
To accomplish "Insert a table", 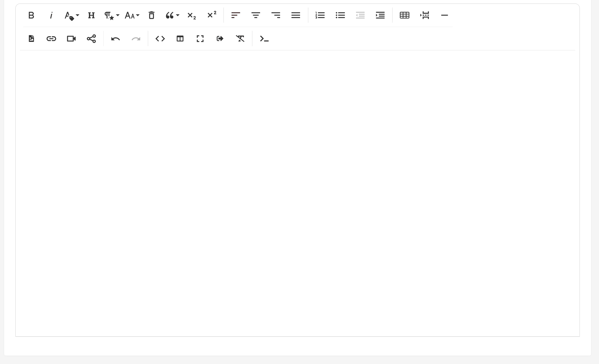I will coord(404,15).
